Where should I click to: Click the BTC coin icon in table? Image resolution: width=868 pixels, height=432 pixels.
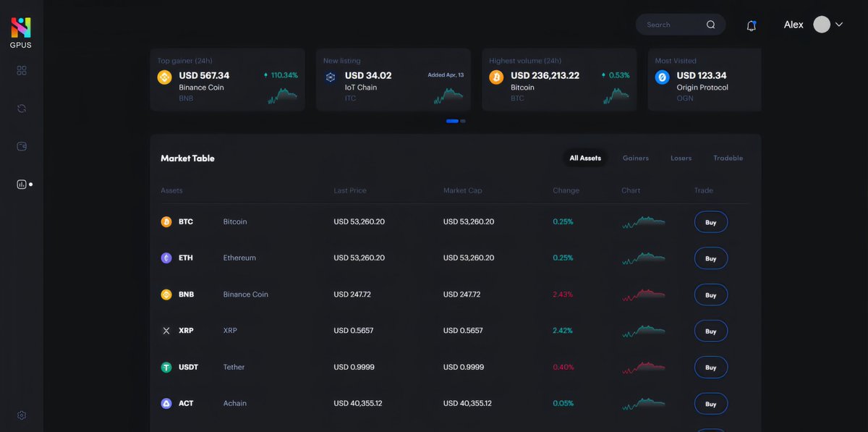(x=166, y=222)
